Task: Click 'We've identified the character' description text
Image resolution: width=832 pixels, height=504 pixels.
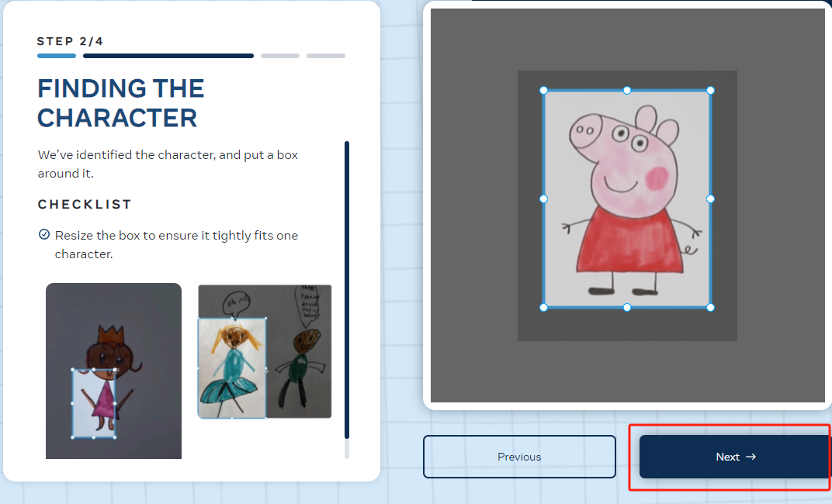Action: click(168, 164)
